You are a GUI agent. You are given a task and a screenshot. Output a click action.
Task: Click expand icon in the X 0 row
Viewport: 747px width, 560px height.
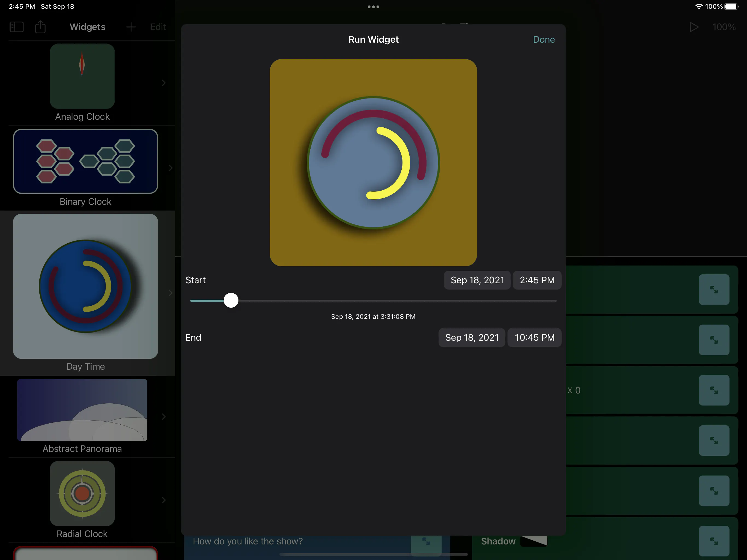tap(714, 390)
